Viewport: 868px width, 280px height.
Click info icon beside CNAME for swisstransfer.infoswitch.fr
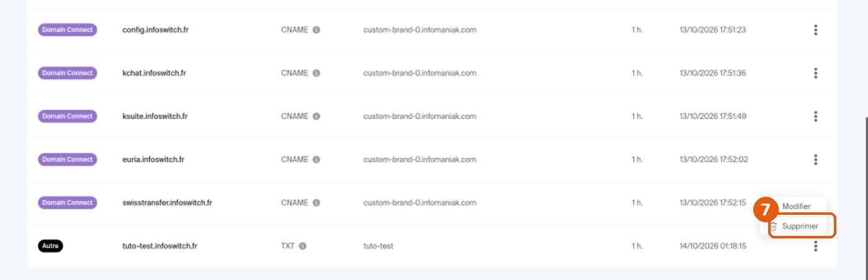[x=316, y=202]
